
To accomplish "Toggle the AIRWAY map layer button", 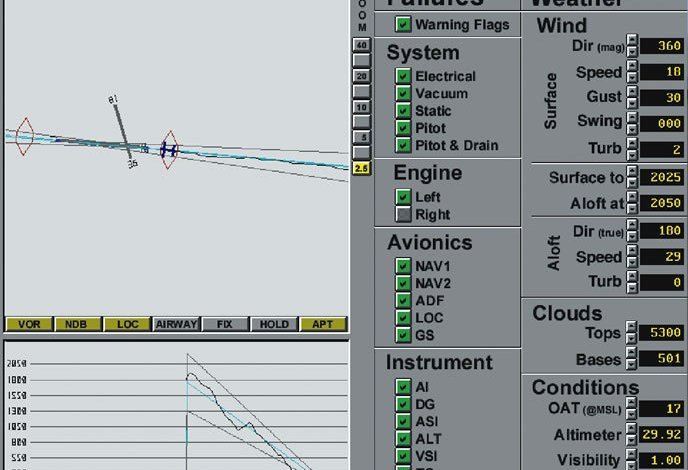I will (176, 324).
